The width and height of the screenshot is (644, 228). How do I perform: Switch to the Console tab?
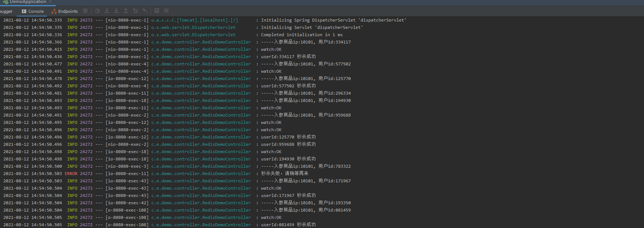click(33, 11)
